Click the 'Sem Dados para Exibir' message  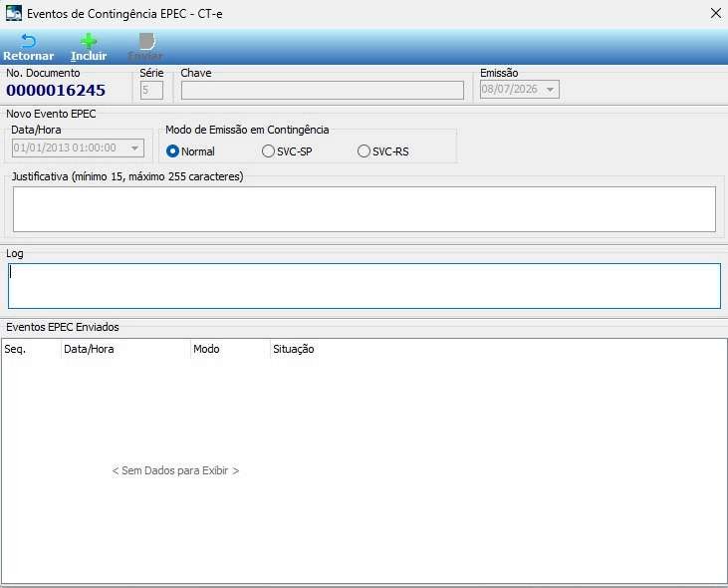[175, 470]
